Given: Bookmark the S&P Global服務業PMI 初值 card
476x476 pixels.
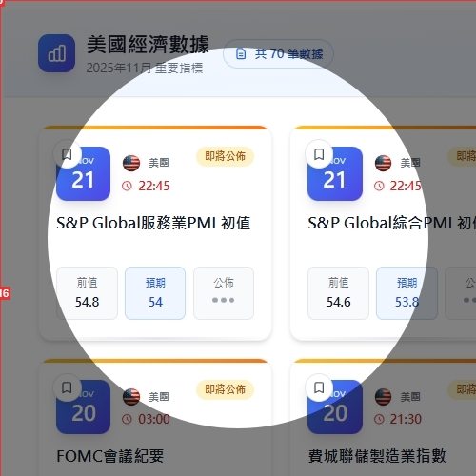Looking at the screenshot, I should pyautogui.click(x=67, y=154).
